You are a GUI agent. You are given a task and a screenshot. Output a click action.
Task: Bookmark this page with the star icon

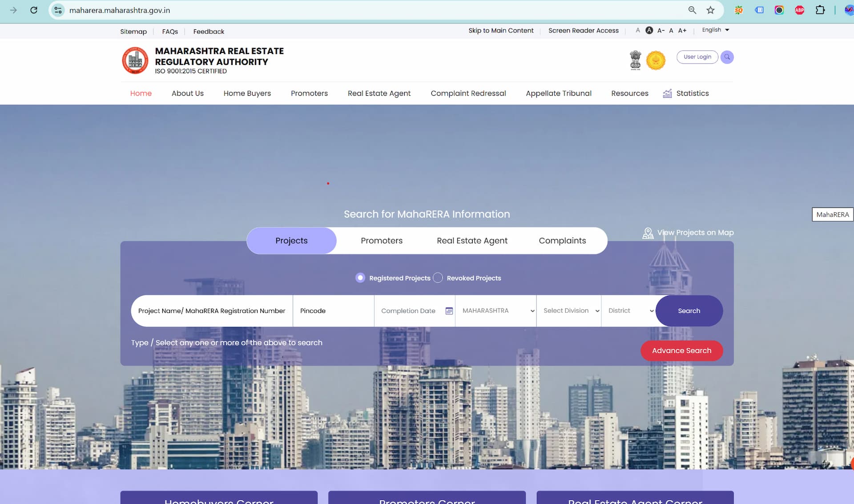pyautogui.click(x=710, y=10)
